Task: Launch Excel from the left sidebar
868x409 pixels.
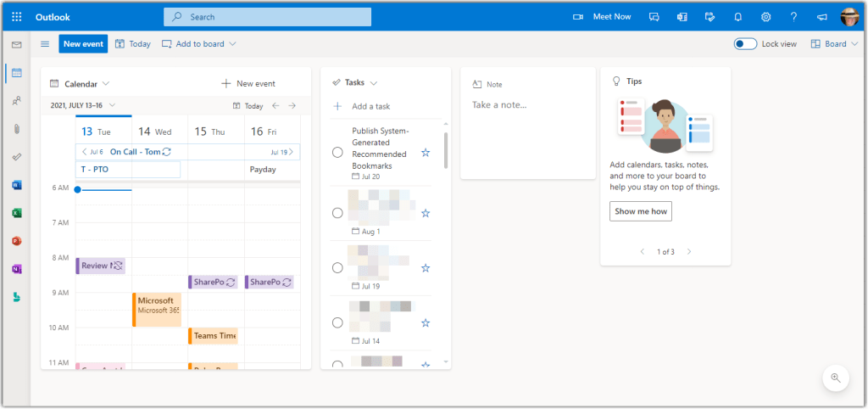Action: click(x=16, y=212)
